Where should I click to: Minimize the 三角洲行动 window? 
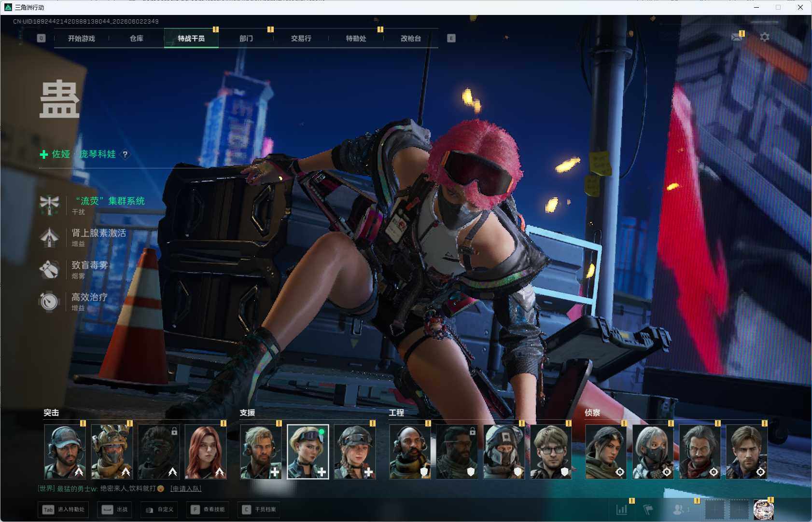click(x=756, y=7)
